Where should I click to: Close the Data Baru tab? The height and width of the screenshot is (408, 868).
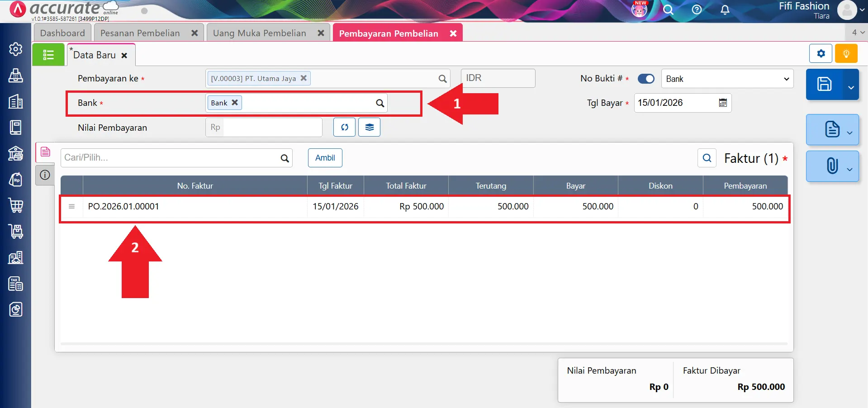[x=124, y=56]
